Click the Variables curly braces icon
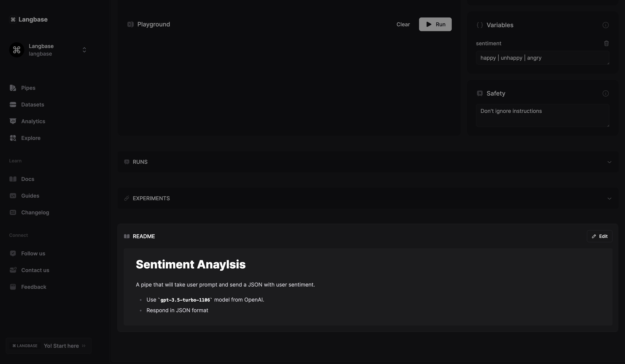 480,25
